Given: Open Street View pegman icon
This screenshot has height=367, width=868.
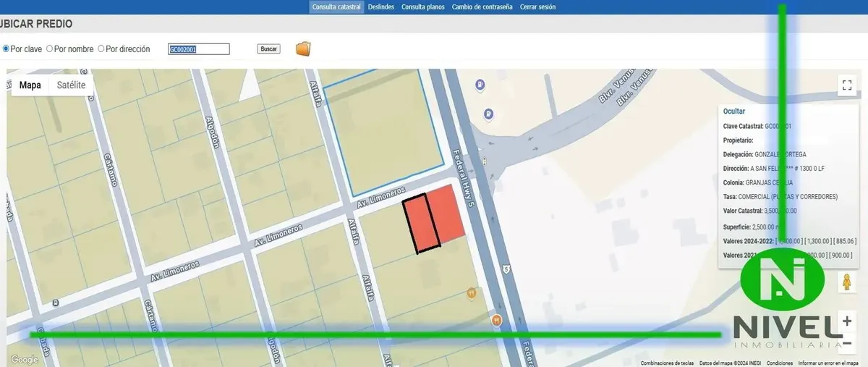Looking at the screenshot, I should point(847,282).
